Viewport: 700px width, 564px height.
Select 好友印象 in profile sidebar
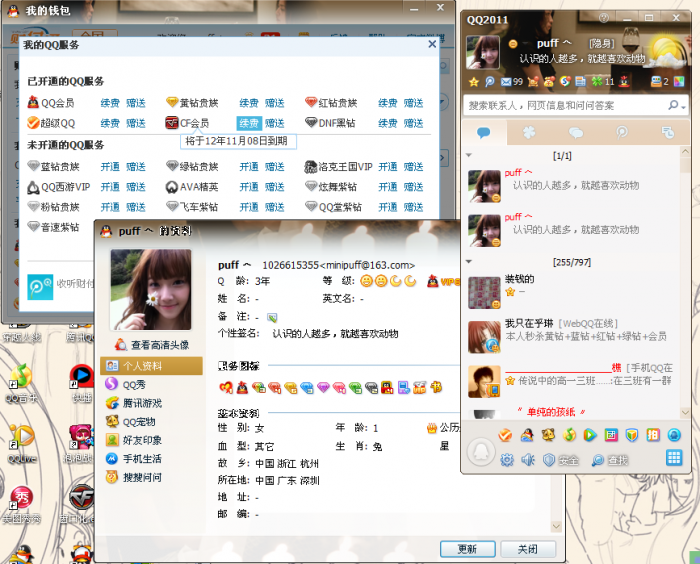tap(151, 440)
